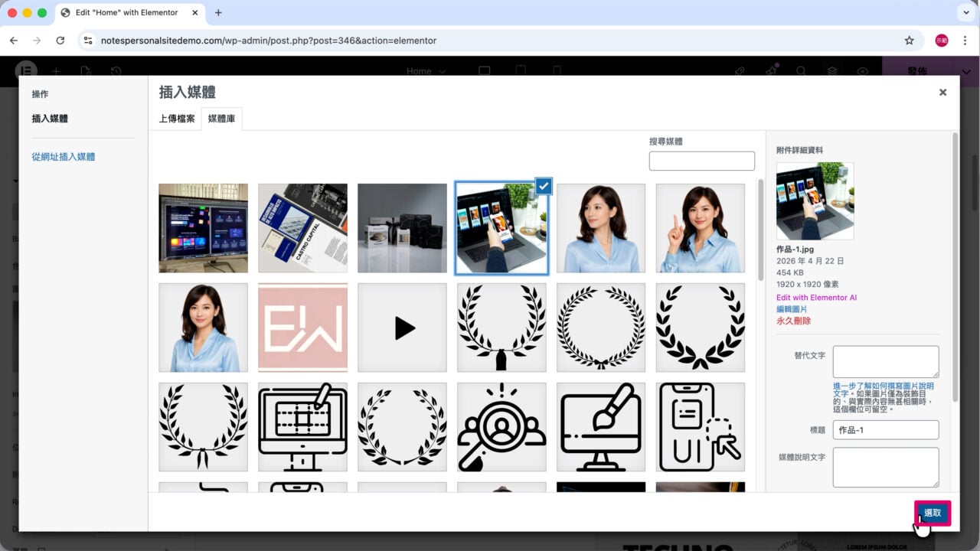Screen dimensions: 980x551
Task: Switch to the 上傳檔案 tab
Action: click(x=177, y=119)
